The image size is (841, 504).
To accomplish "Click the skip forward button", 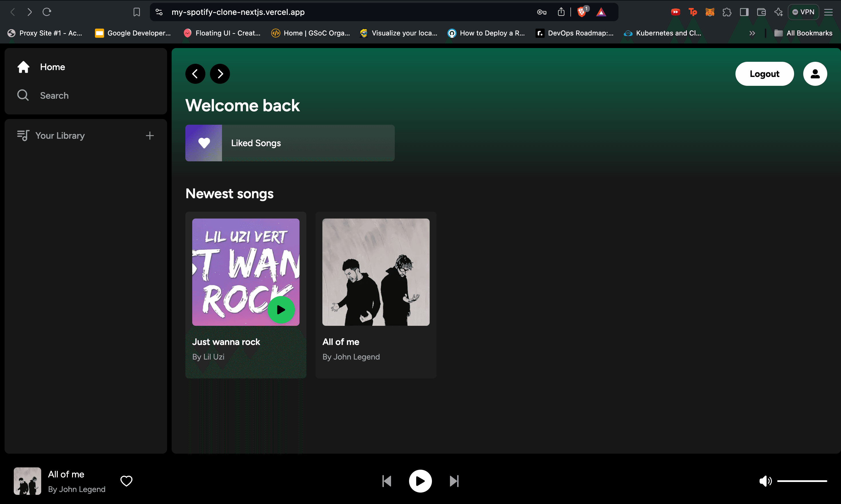I will (454, 481).
